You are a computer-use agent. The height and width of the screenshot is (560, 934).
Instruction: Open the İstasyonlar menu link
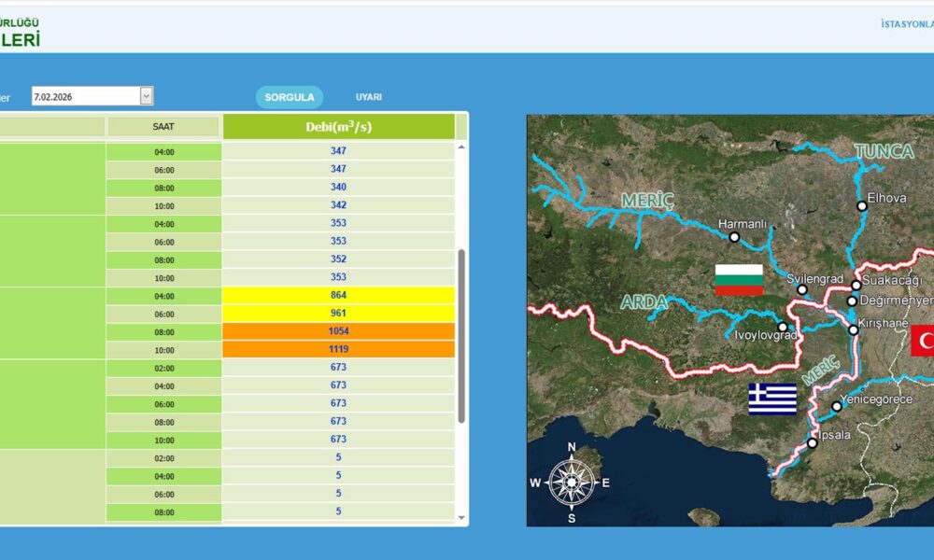[906, 24]
